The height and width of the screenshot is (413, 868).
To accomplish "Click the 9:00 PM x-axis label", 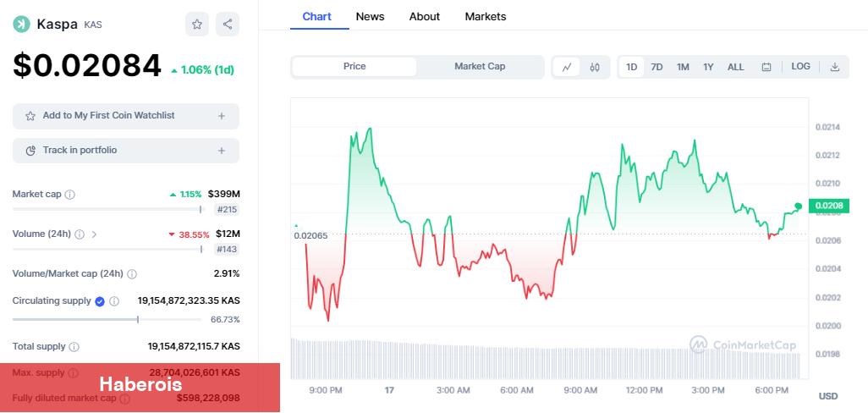I will point(326,390).
